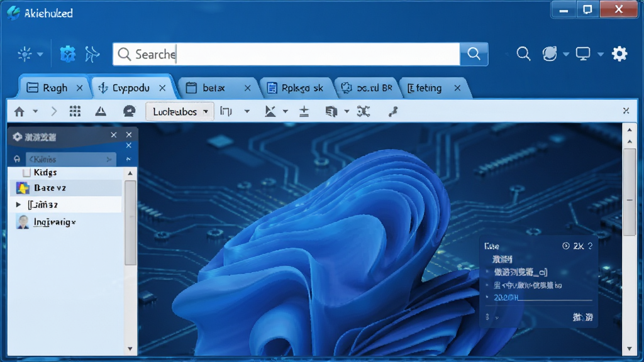The height and width of the screenshot is (362, 644).
Task: Click the question mark in the Kise popup
Action: tap(590, 246)
